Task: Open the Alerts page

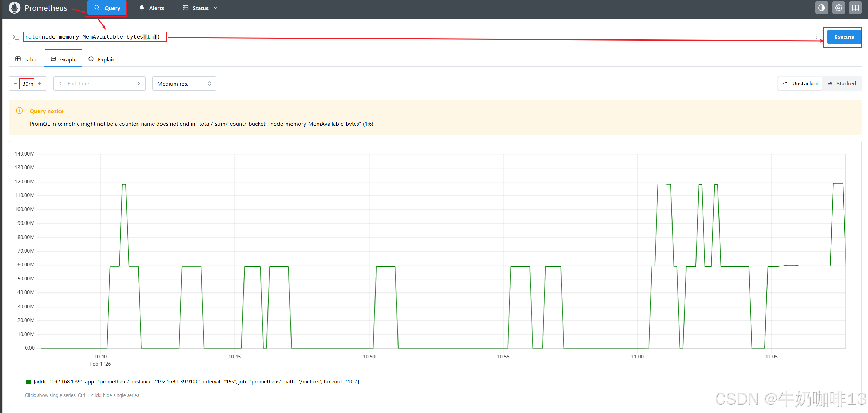Action: tap(152, 8)
